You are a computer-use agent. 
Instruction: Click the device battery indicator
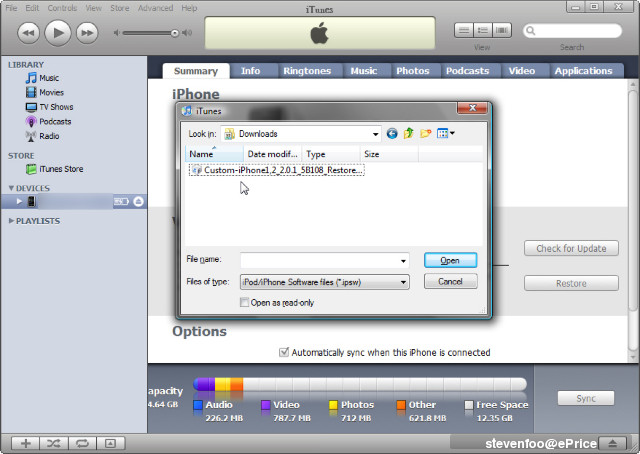tap(121, 201)
